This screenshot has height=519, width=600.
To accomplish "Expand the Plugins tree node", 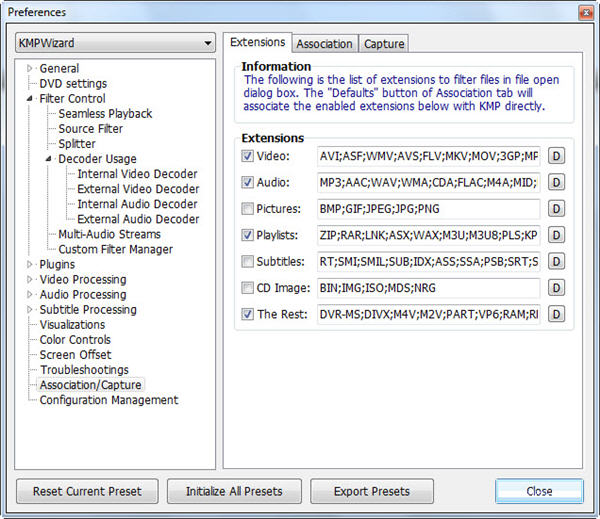I will [x=31, y=264].
